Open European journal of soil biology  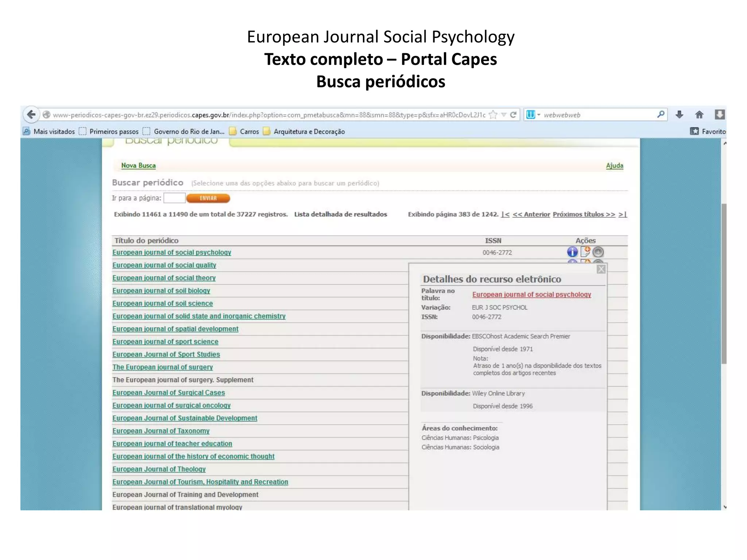pyautogui.click(x=161, y=291)
